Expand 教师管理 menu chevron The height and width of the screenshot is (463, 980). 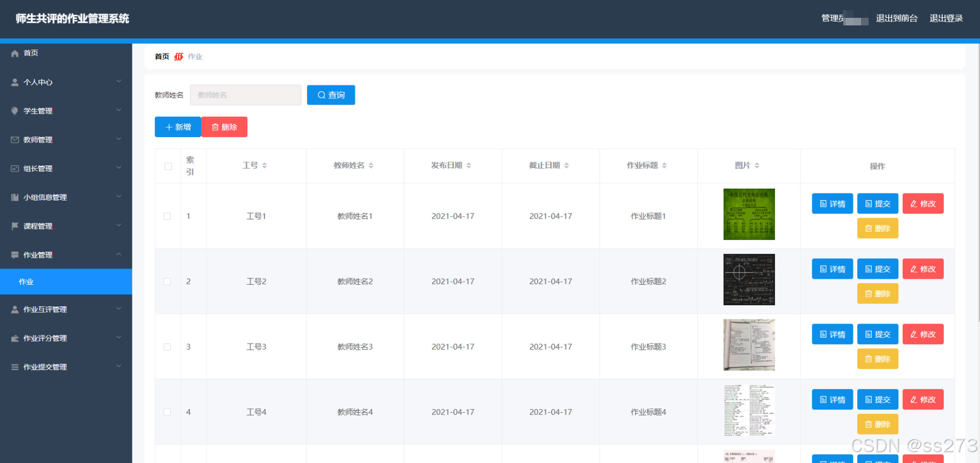tap(119, 139)
